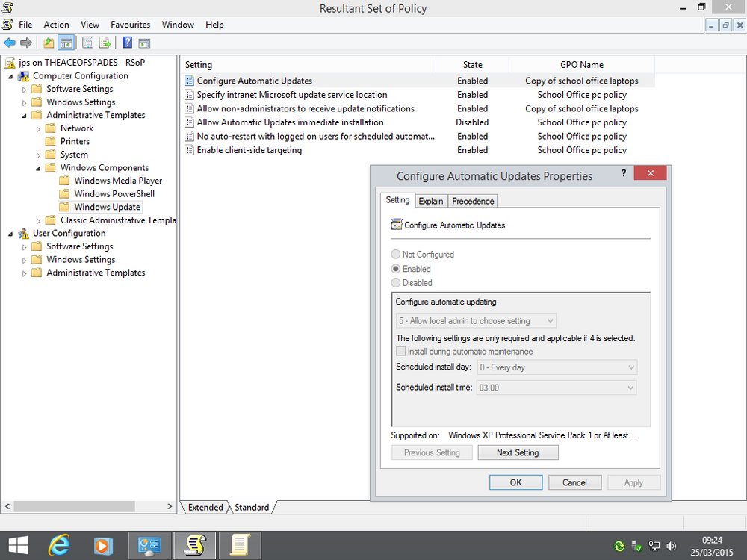Open the Scheduled install time dropdown

coord(557,388)
